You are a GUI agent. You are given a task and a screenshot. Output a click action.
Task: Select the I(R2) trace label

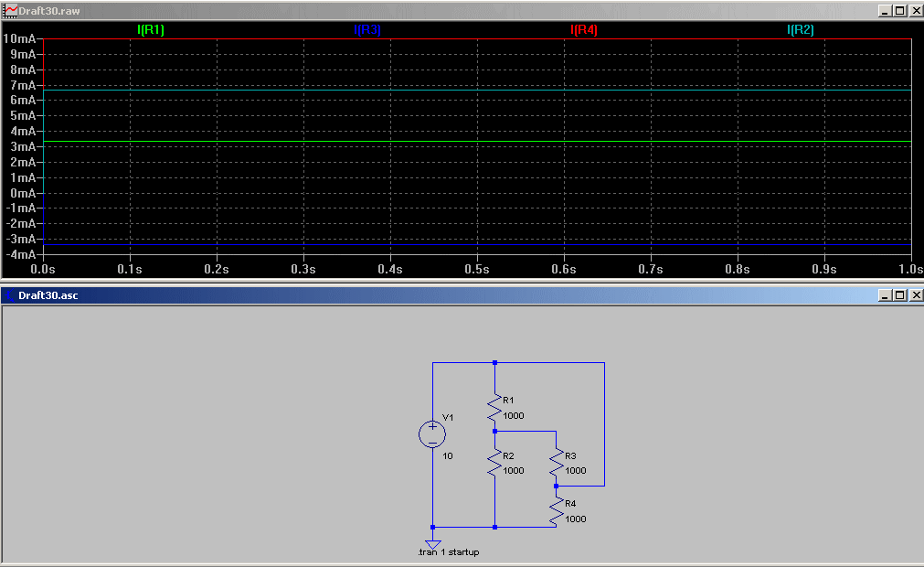tap(801, 29)
